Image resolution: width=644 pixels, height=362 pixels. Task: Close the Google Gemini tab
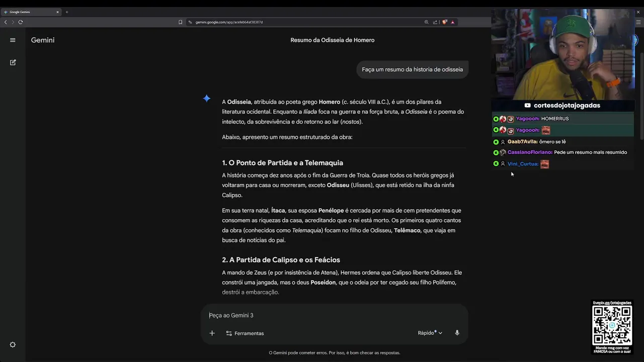point(57,12)
